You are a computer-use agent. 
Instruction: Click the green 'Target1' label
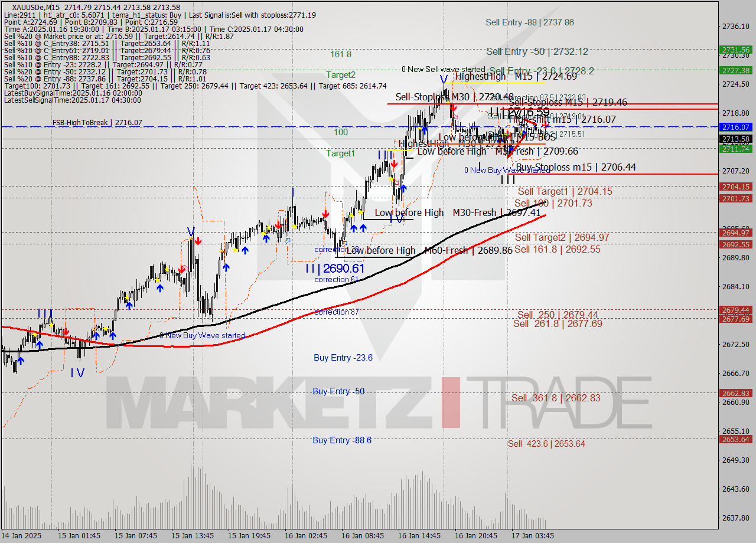(x=341, y=153)
